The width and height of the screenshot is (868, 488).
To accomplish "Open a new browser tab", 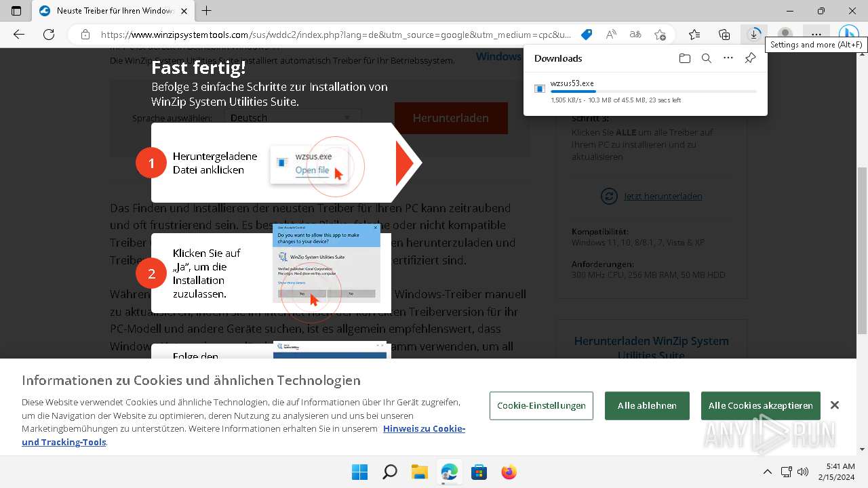I will click(x=207, y=11).
